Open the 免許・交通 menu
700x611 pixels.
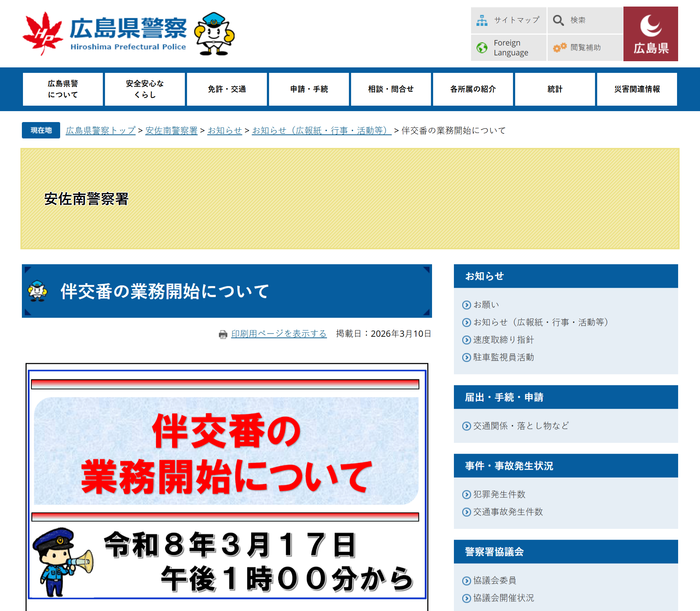pyautogui.click(x=227, y=89)
